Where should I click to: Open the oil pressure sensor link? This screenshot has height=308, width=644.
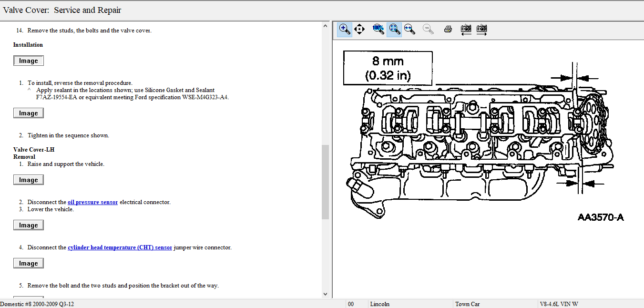pyautogui.click(x=92, y=202)
